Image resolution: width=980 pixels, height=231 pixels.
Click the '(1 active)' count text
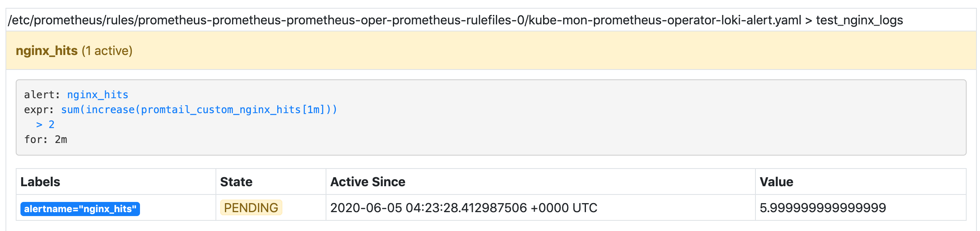click(107, 51)
